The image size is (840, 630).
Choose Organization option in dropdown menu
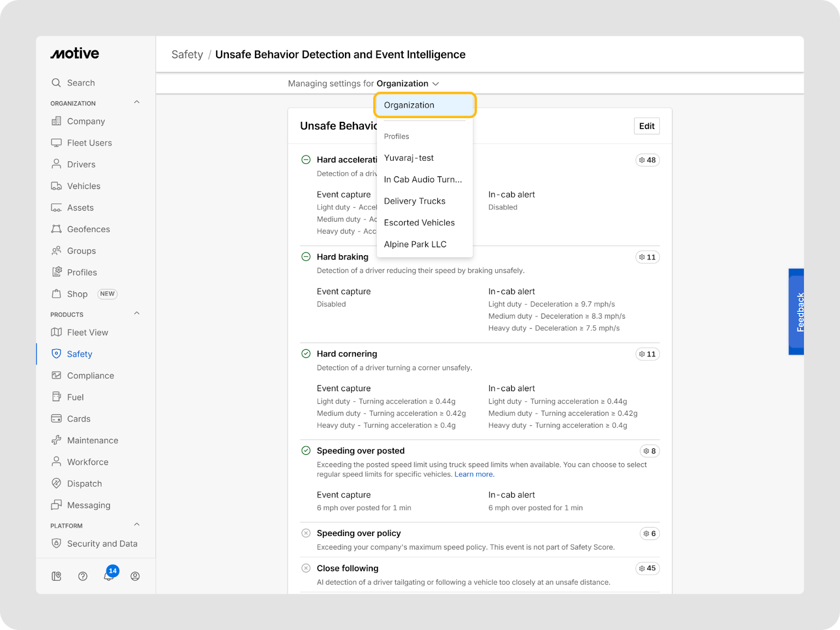click(x=425, y=105)
